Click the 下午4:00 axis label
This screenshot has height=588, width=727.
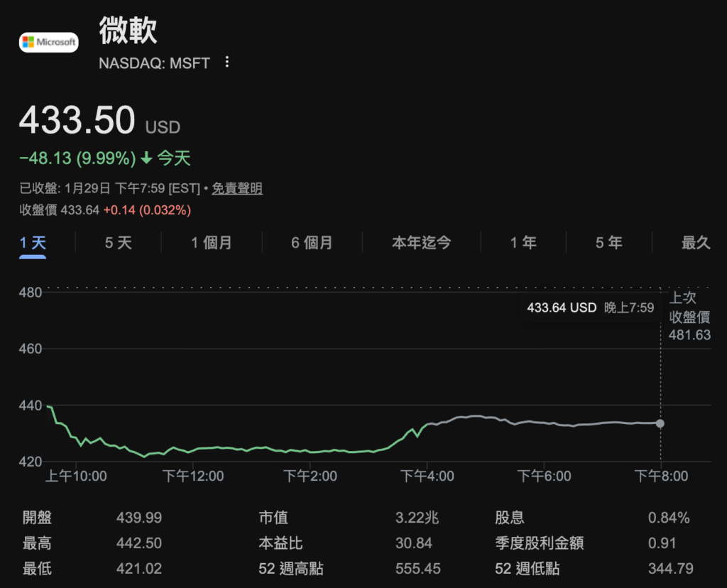click(x=427, y=476)
